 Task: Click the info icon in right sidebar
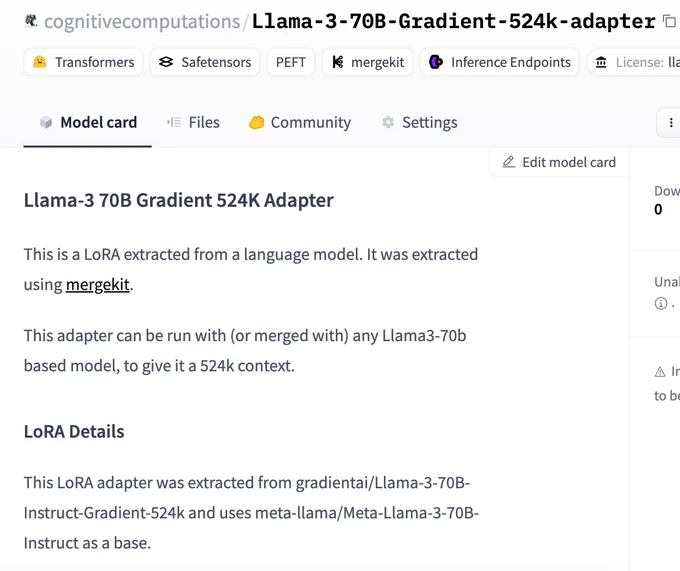click(x=660, y=303)
